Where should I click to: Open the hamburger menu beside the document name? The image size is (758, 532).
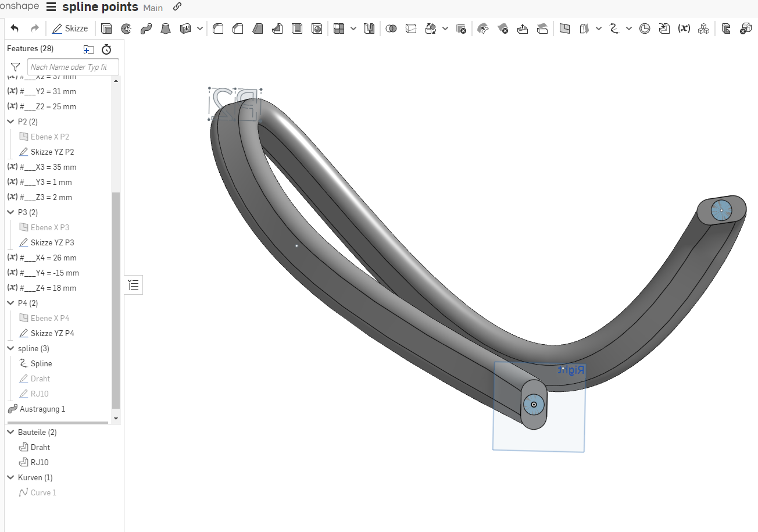click(51, 7)
